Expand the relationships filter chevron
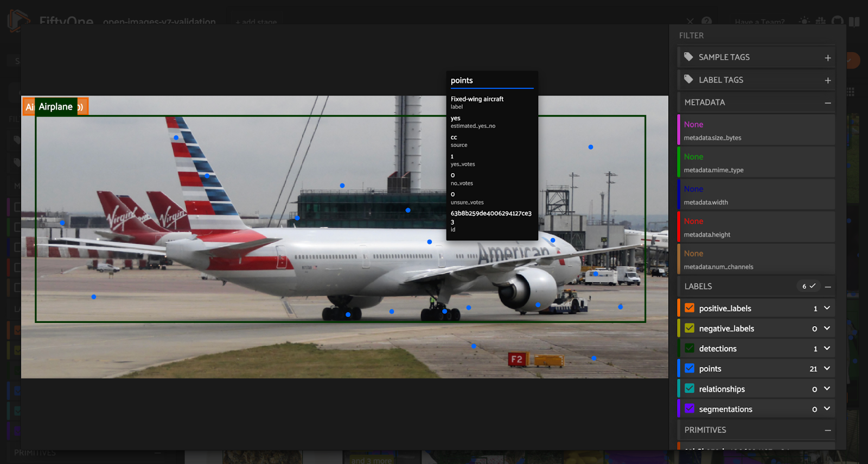The width and height of the screenshot is (868, 464). click(x=827, y=388)
